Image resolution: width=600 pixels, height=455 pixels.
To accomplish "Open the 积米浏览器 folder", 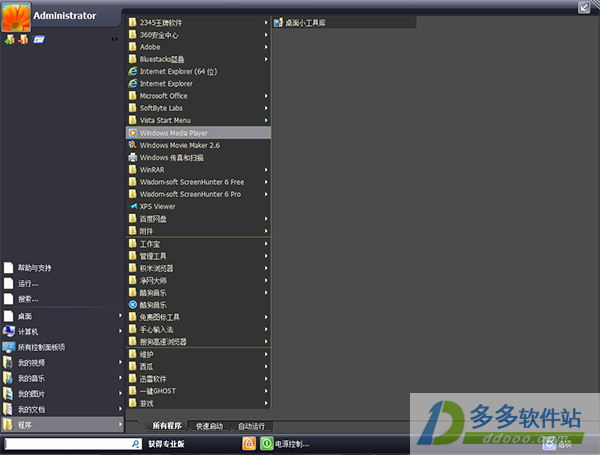I will (198, 268).
